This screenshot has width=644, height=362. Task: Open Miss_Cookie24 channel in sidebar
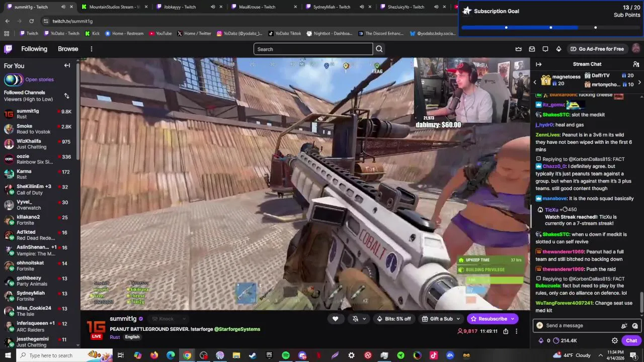pyautogui.click(x=38, y=311)
